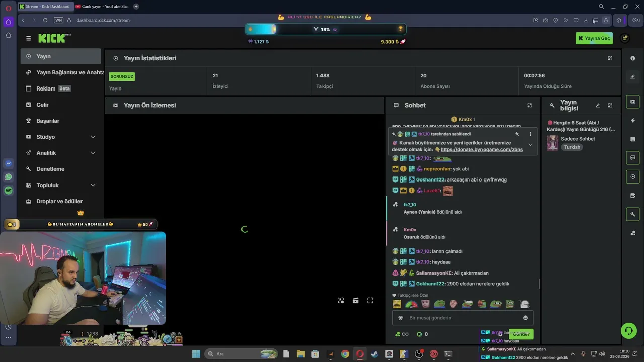Open Steam from the taskbar
644x362 pixels.
pyautogui.click(x=374, y=354)
